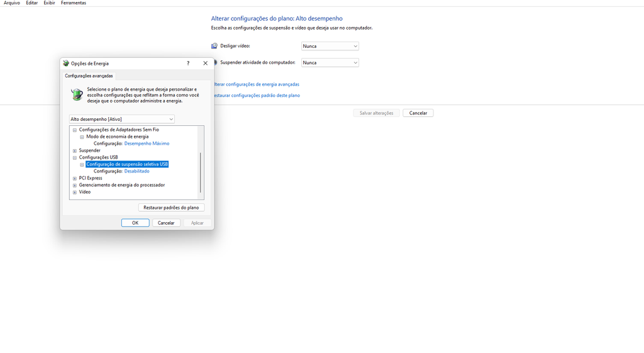Click the help question mark button
This screenshot has height=353, width=644.
[188, 64]
